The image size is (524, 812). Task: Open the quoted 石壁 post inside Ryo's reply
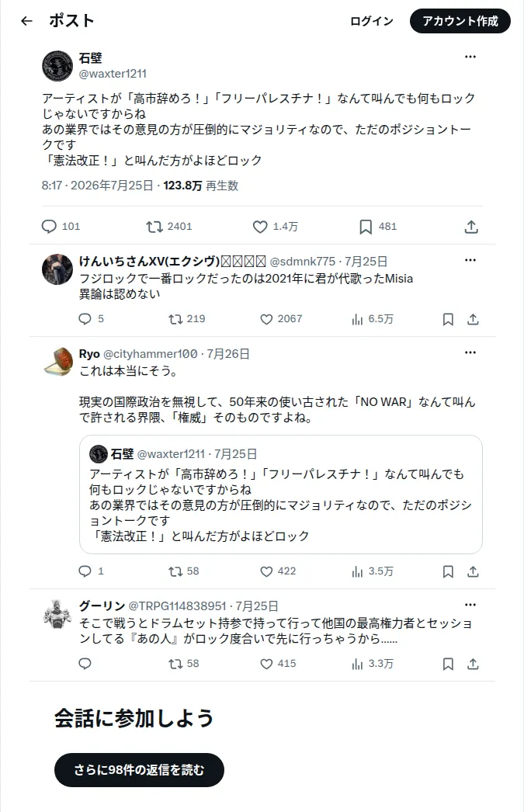coord(281,494)
